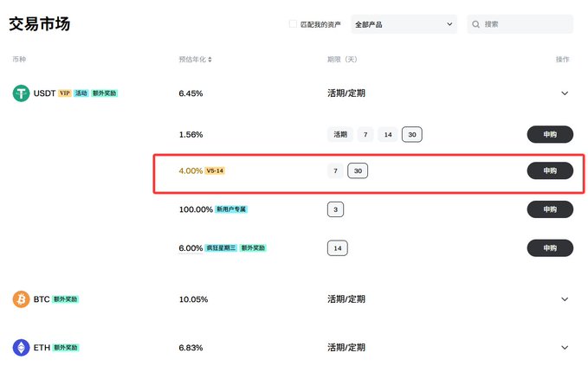This screenshot has width=588, height=366.
Task: Collapse the USDT row chevron
Action: point(565,93)
